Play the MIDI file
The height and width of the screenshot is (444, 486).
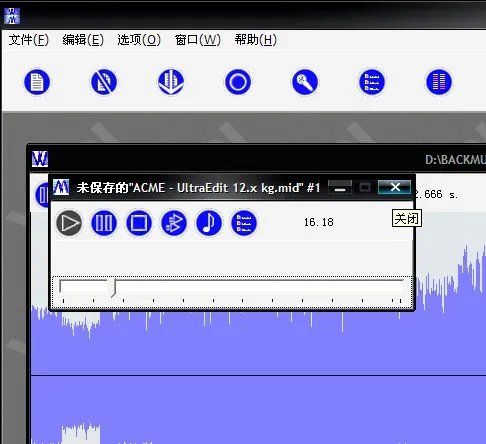[x=69, y=223]
